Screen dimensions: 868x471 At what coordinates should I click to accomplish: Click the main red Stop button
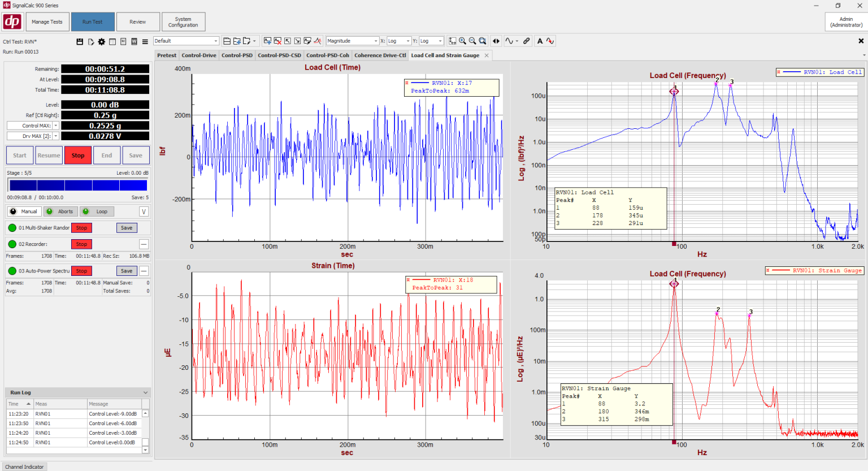[x=78, y=155]
